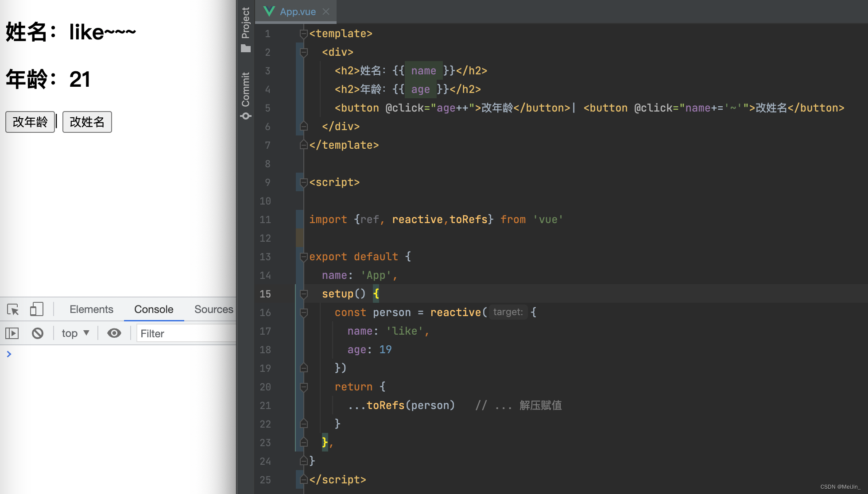868x494 pixels.
Task: Click the console prompt chevron
Action: point(9,354)
